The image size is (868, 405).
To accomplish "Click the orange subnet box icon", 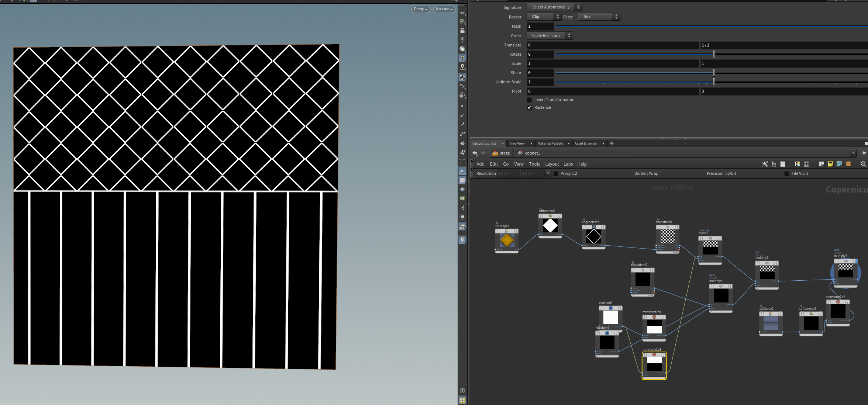I will pyautogui.click(x=848, y=164).
